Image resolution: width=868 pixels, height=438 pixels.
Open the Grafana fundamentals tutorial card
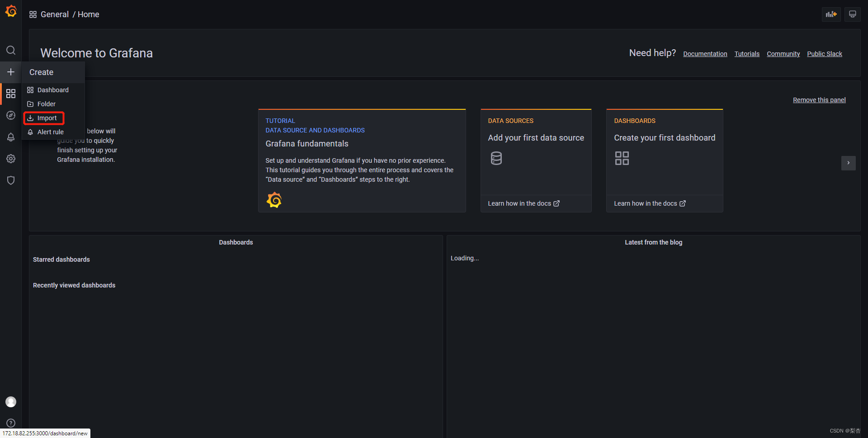coord(362,160)
